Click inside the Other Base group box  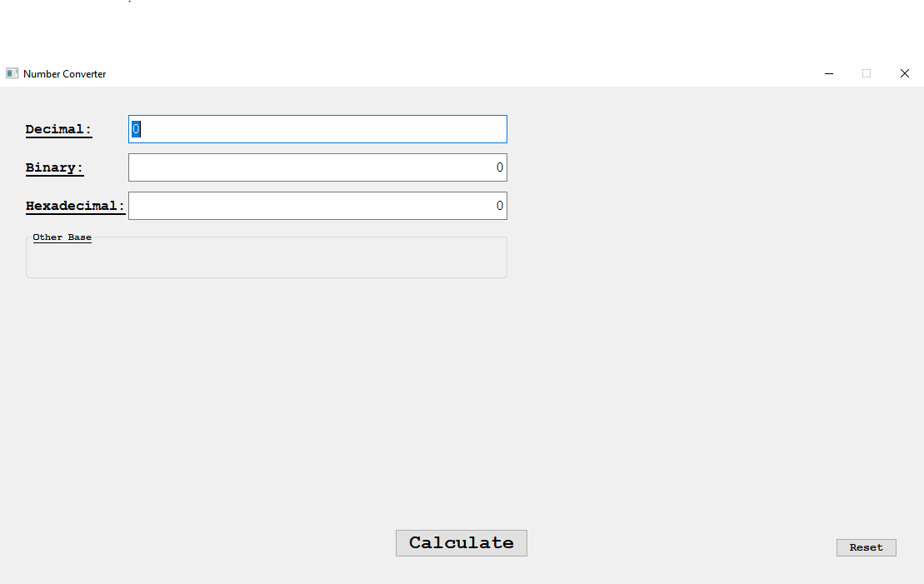(267, 260)
